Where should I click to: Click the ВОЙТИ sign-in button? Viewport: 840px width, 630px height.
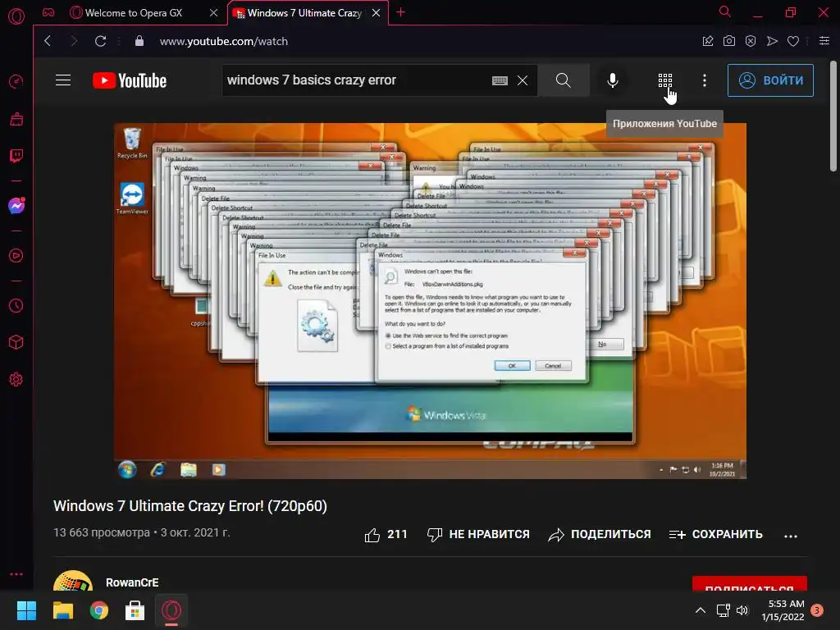coord(770,80)
